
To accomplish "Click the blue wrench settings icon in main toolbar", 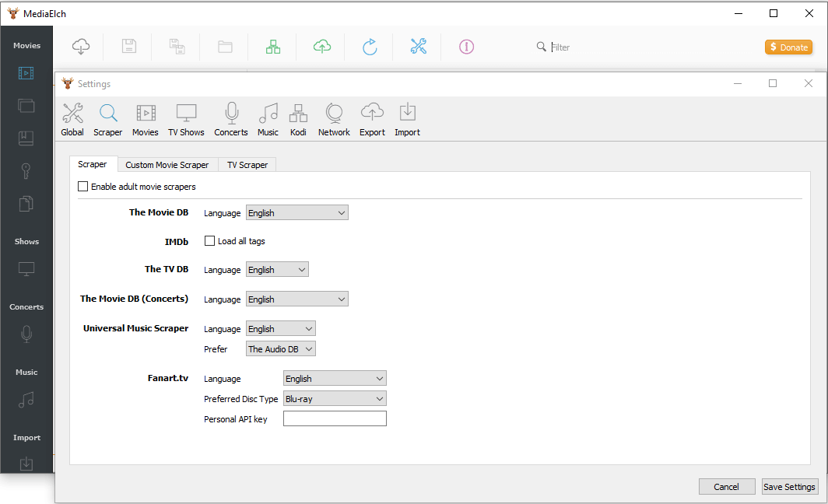I will coord(418,47).
